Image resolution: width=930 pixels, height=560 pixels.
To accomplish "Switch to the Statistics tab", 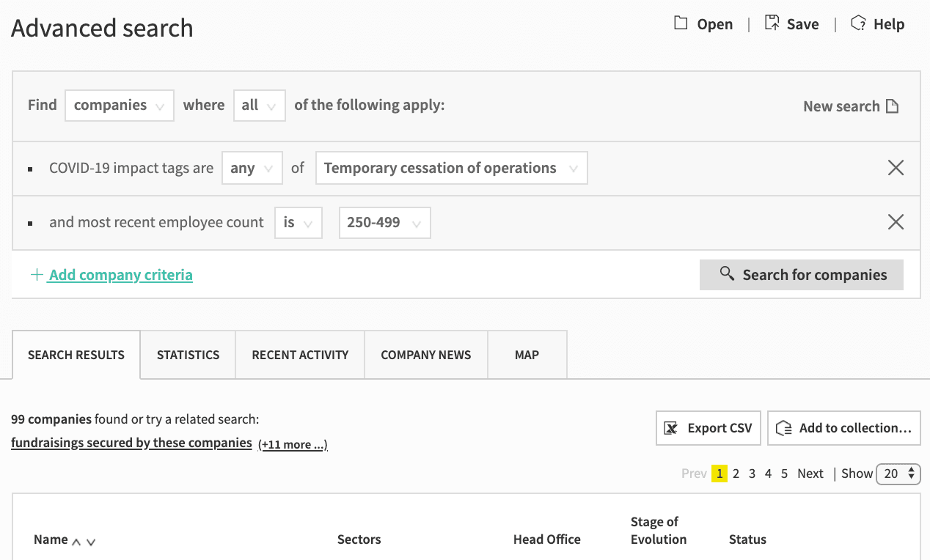I will (188, 355).
